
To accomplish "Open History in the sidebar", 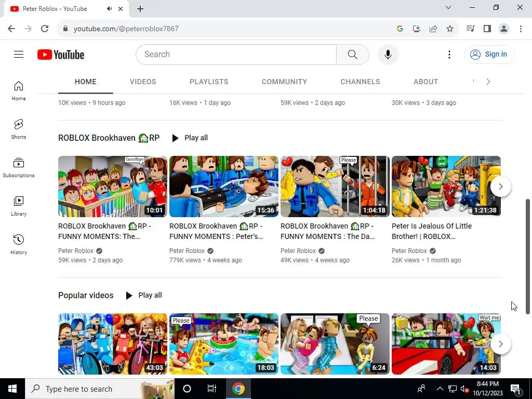I will pos(19,244).
